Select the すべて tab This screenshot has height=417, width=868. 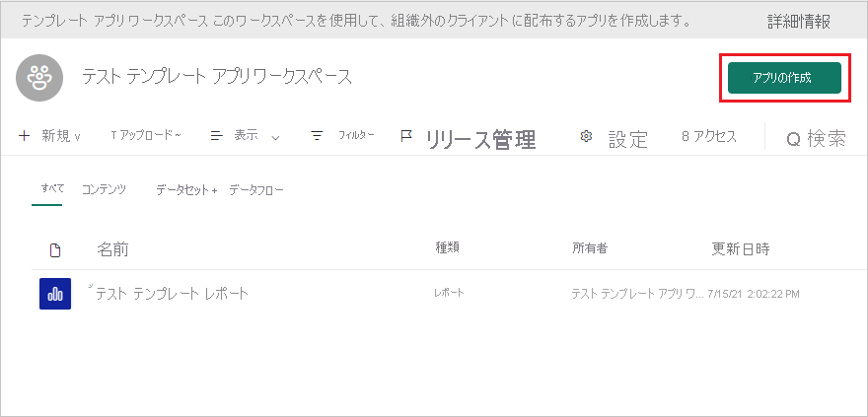(x=47, y=188)
